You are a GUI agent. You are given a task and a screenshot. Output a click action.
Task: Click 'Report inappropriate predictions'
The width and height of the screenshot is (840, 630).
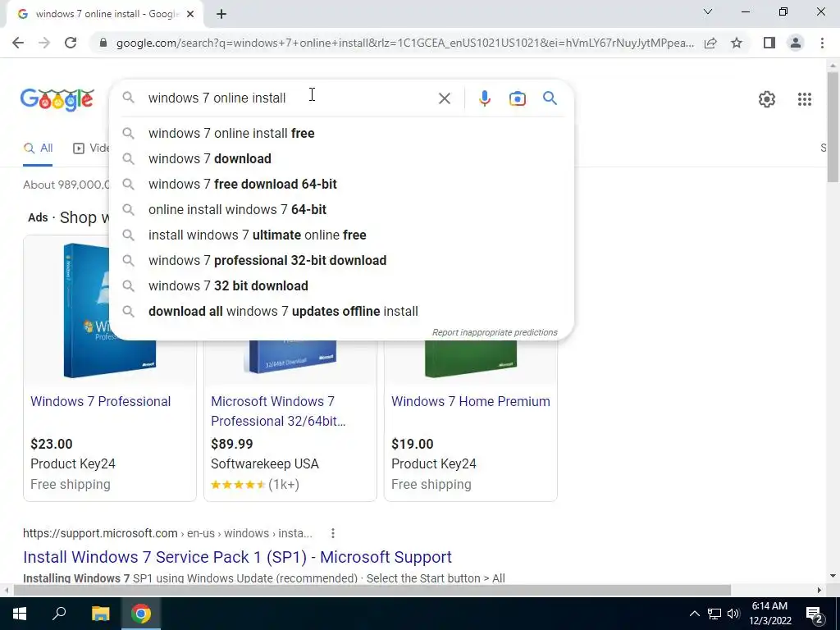coord(495,333)
